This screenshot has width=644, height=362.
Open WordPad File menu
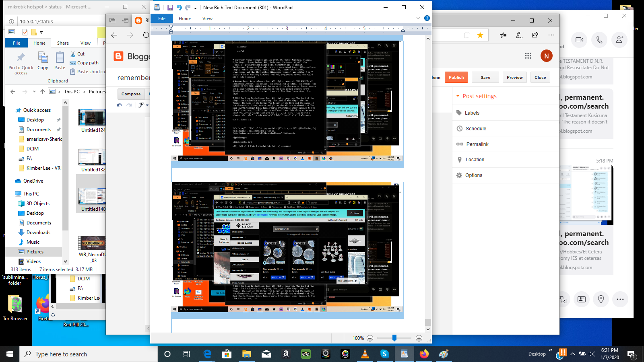[162, 19]
